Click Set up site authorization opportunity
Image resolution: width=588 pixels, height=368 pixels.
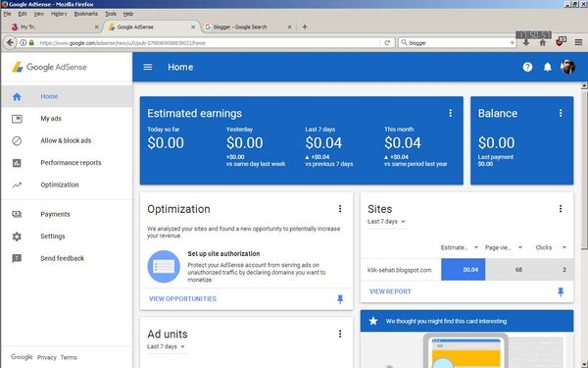pos(223,254)
